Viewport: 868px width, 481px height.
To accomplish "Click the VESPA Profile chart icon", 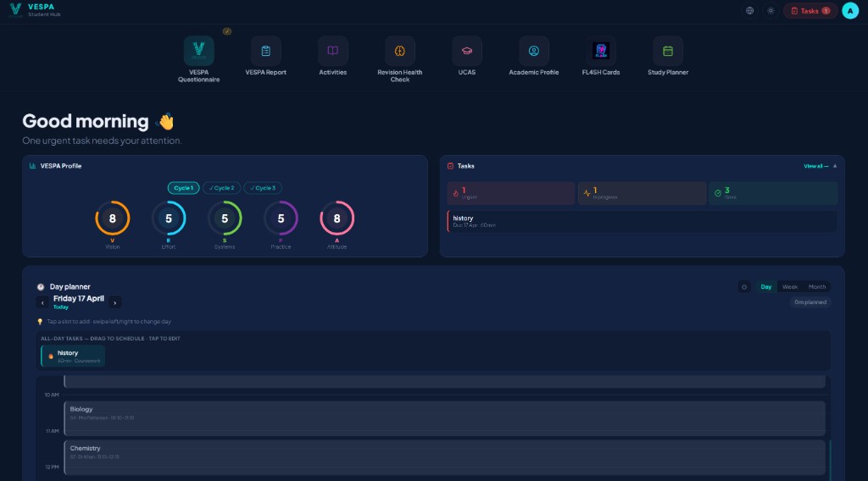I will [33, 166].
